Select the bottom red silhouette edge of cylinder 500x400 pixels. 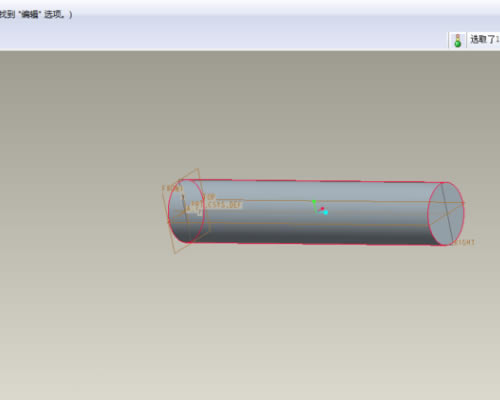point(317,244)
